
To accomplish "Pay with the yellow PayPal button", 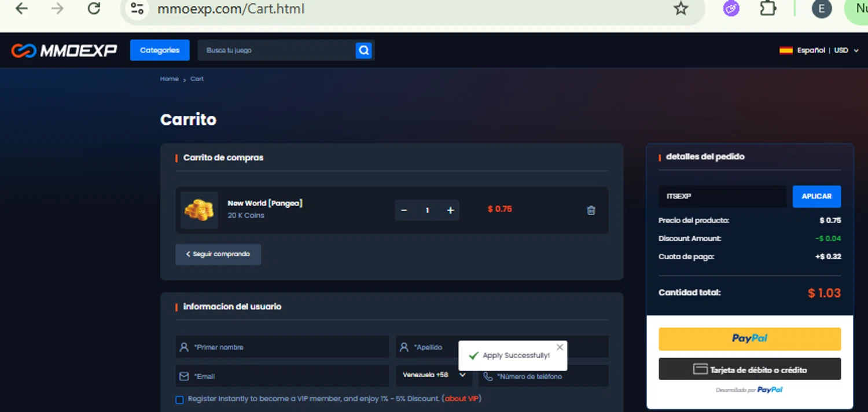I will tap(749, 339).
